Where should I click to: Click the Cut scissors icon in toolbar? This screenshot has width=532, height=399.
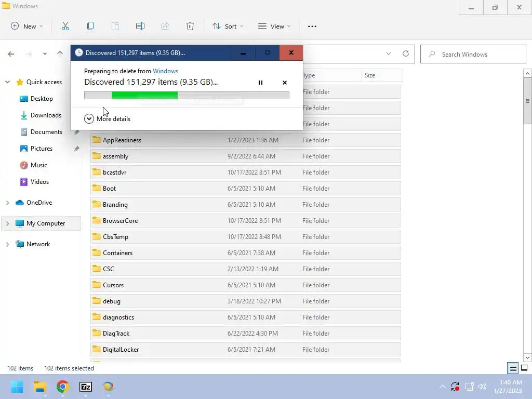(65, 26)
